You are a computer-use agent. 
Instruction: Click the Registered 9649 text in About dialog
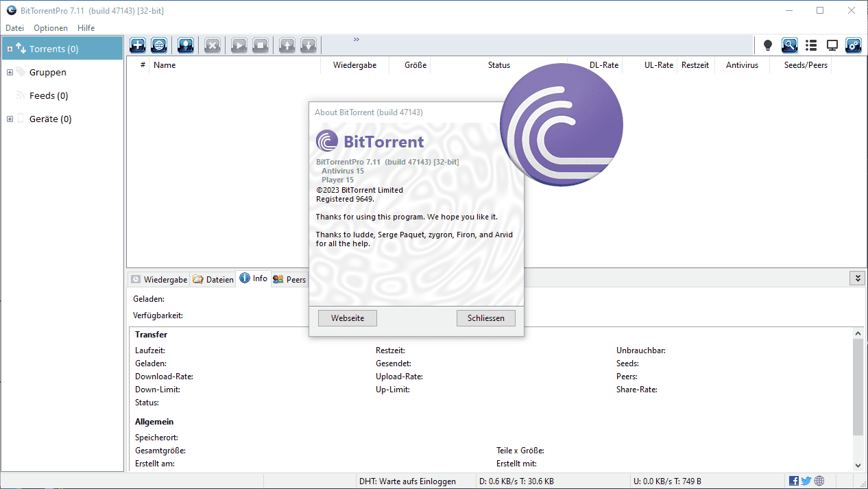click(x=345, y=199)
